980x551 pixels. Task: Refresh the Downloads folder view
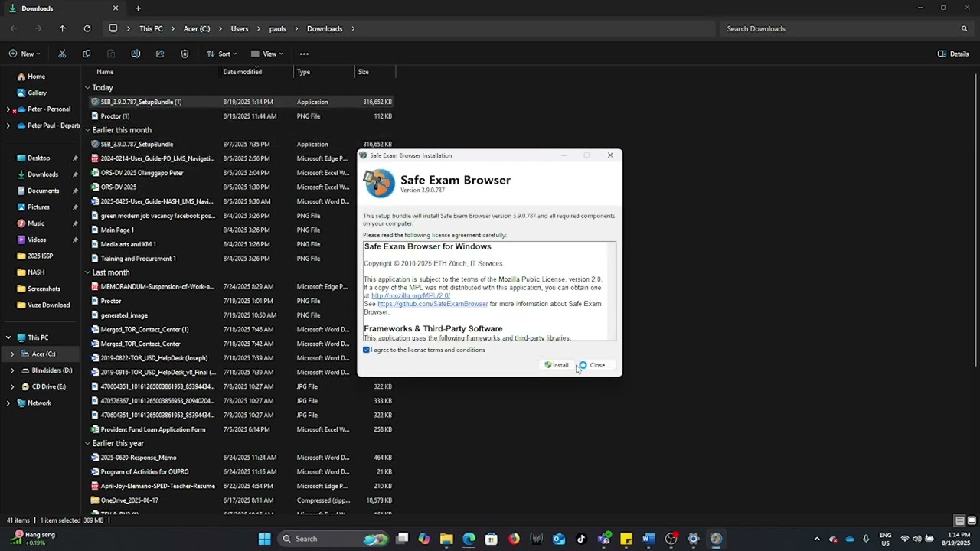[87, 29]
